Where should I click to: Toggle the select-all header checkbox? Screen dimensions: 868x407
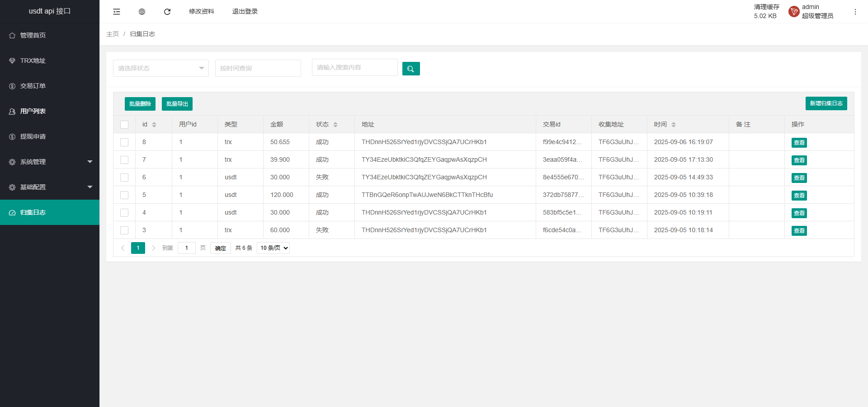point(124,125)
